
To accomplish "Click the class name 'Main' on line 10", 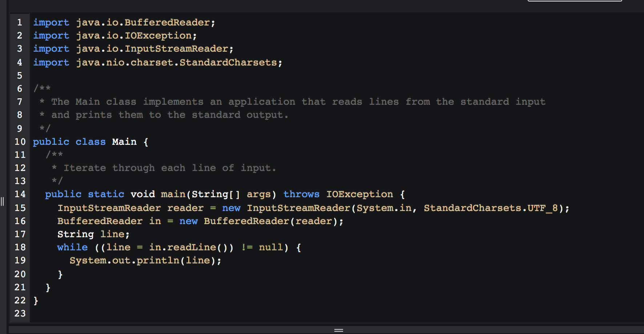I will (x=124, y=142).
